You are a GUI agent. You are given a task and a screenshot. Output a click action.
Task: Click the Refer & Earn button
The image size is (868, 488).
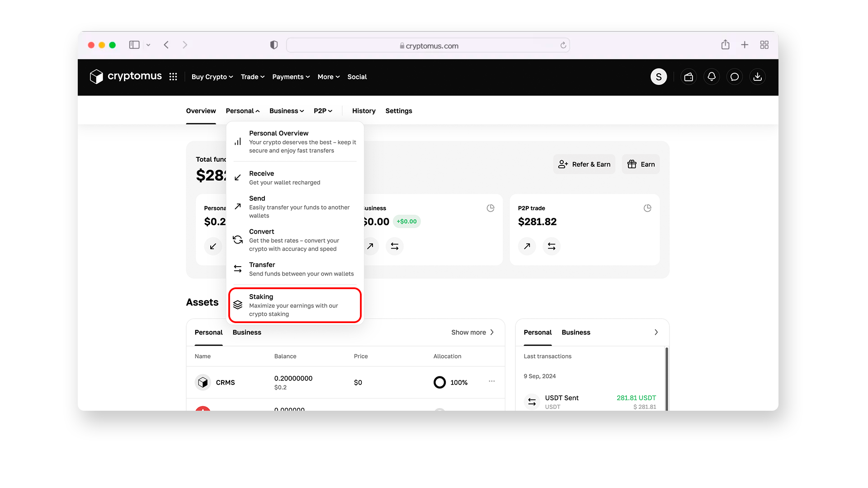tap(585, 164)
